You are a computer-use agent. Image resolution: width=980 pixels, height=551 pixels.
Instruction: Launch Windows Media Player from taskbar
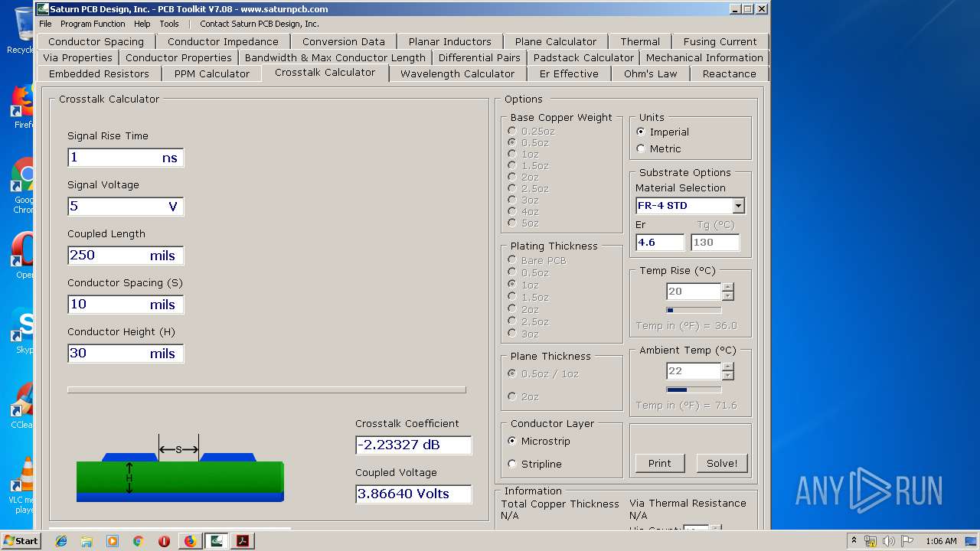[x=113, y=541]
